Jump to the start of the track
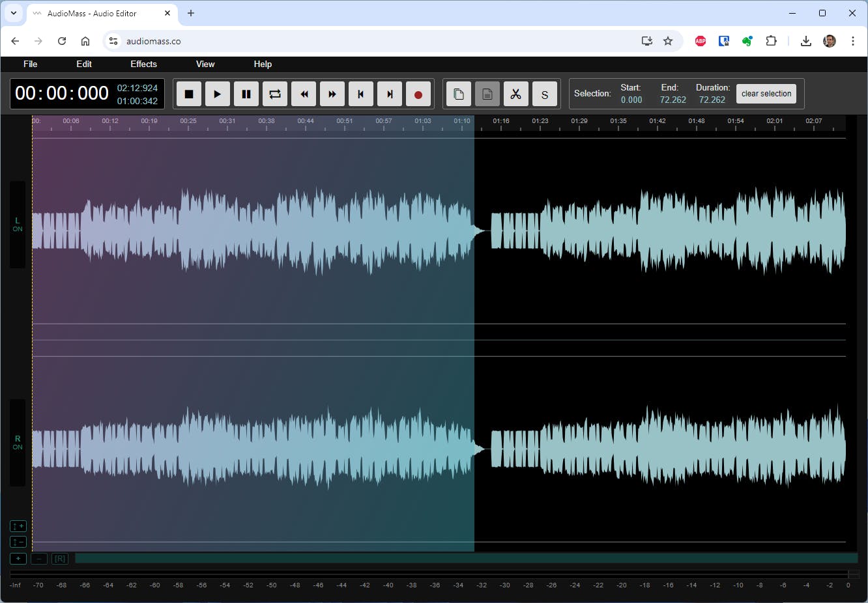This screenshot has width=868, height=603. (361, 94)
